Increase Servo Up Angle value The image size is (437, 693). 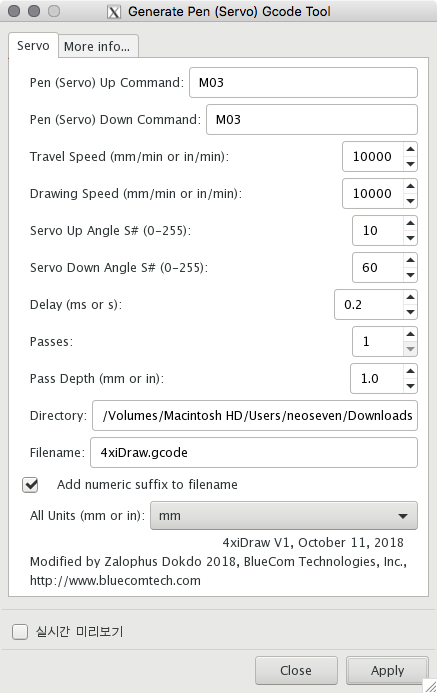coord(410,223)
